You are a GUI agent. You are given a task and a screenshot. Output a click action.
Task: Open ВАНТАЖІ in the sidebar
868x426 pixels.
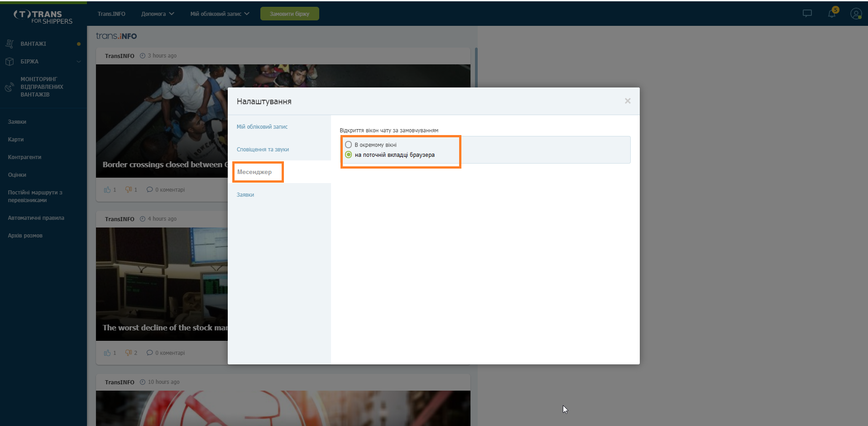[33, 44]
